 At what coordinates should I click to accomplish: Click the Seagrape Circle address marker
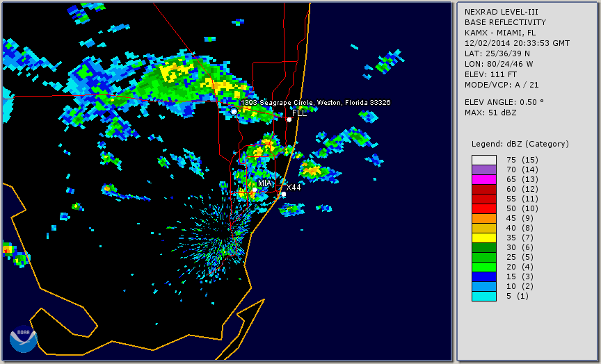(x=234, y=111)
